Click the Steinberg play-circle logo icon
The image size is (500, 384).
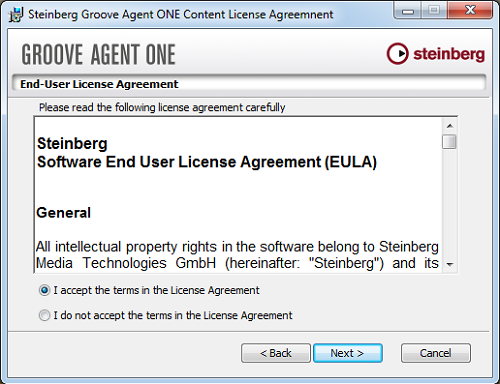[397, 53]
